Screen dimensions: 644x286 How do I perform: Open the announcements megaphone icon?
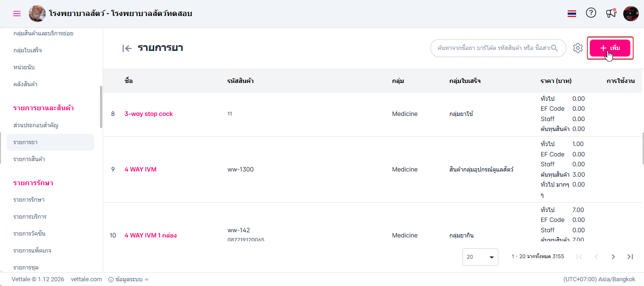coord(611,13)
